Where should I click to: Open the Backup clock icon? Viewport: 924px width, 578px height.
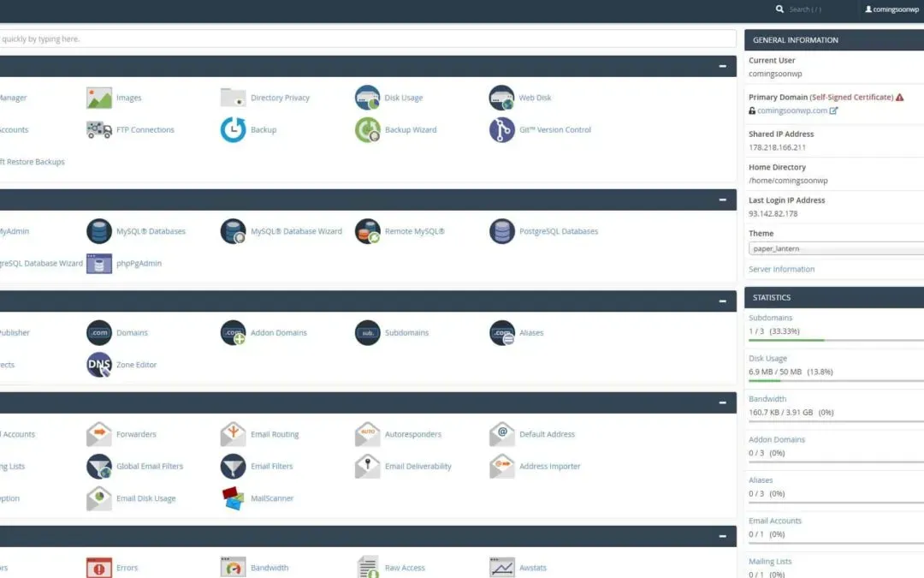click(233, 130)
